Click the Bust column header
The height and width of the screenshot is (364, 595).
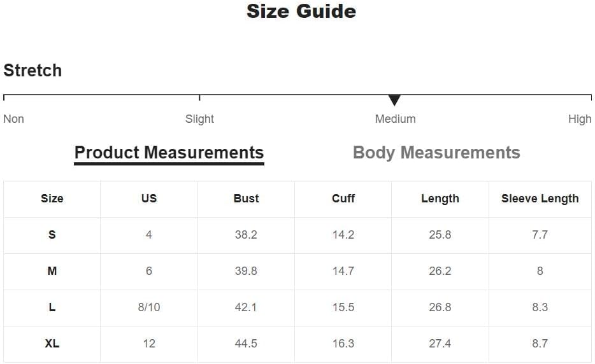pos(246,199)
